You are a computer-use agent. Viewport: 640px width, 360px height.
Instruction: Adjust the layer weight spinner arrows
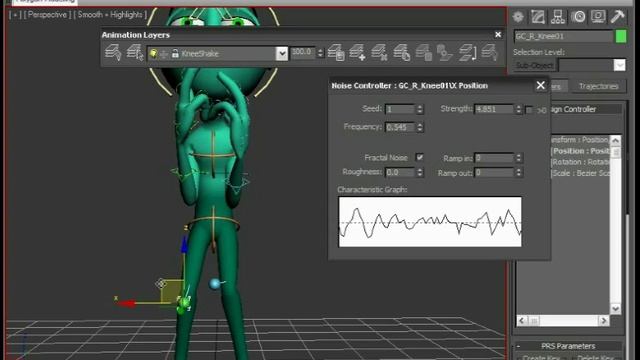[320, 53]
